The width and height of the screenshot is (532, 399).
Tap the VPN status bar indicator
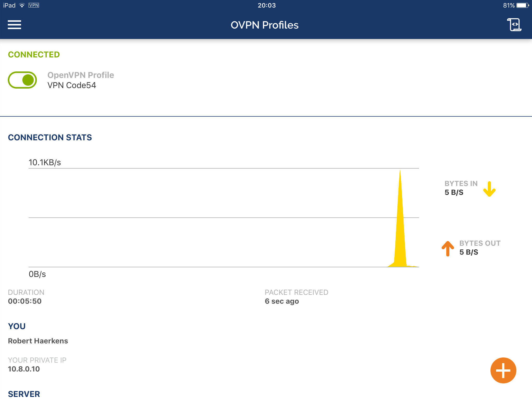click(x=34, y=5)
